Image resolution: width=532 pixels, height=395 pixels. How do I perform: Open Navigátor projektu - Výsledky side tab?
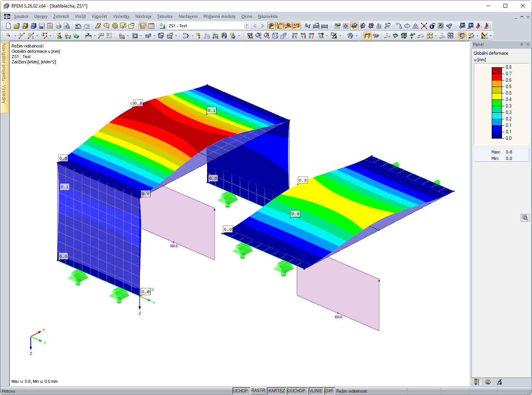(x=4, y=77)
